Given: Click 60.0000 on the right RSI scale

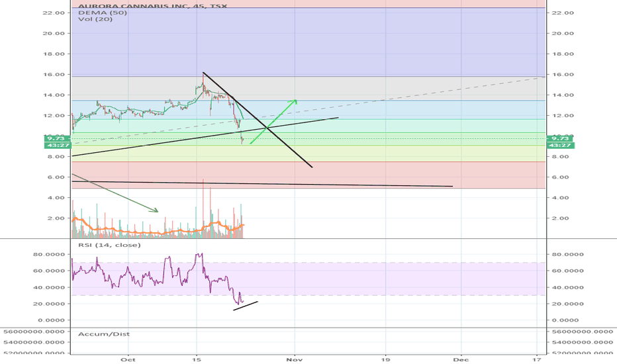Looking at the screenshot, I should (568, 271).
